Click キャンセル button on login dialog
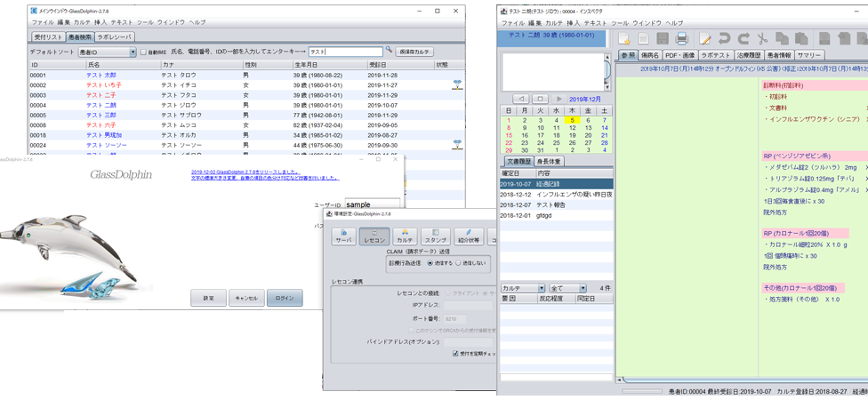868x400 pixels. click(246, 298)
